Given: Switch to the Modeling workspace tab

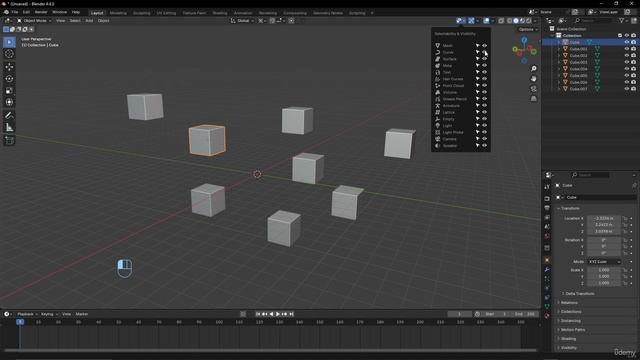Looking at the screenshot, I should (118, 13).
